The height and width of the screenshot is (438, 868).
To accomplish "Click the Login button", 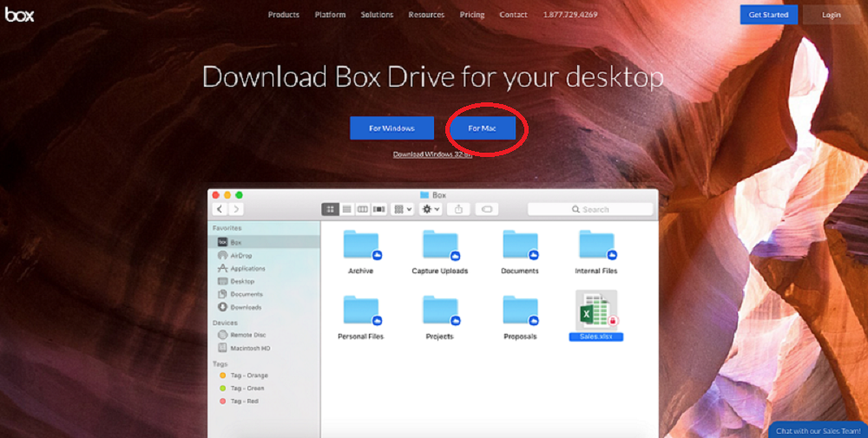I will click(831, 15).
